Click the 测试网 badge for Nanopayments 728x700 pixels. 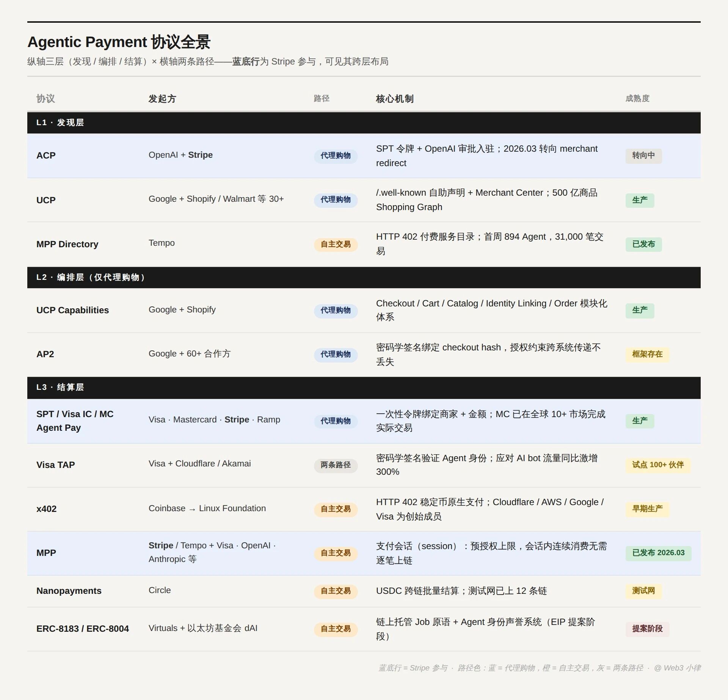tap(643, 591)
